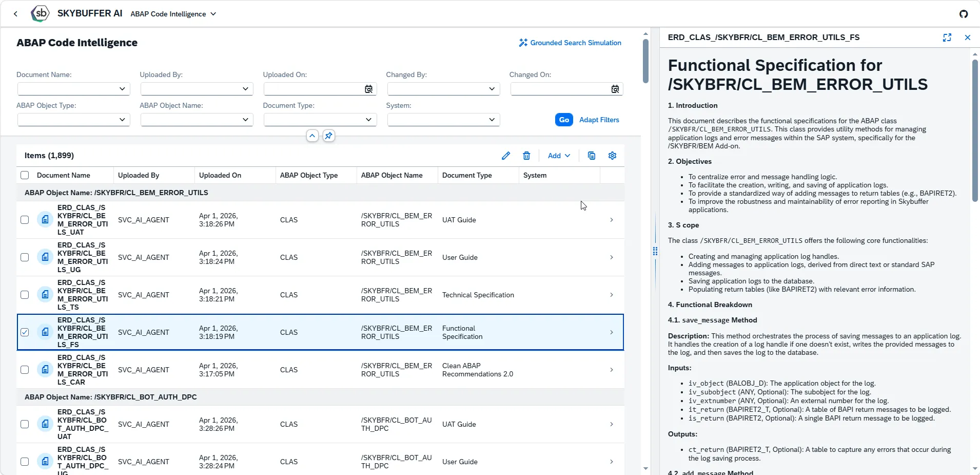Select checkbox for Technical Specification row
The height and width of the screenshot is (475, 980).
click(25, 295)
